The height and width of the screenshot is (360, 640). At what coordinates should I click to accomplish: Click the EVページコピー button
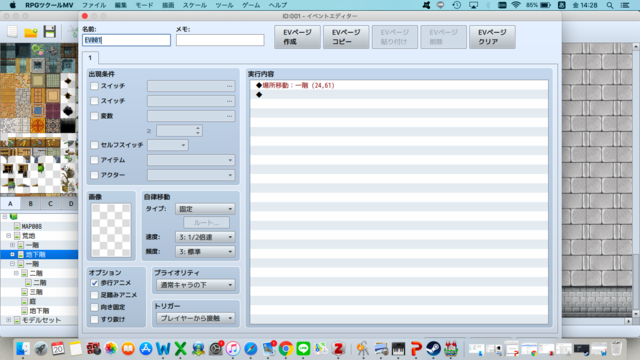(346, 37)
